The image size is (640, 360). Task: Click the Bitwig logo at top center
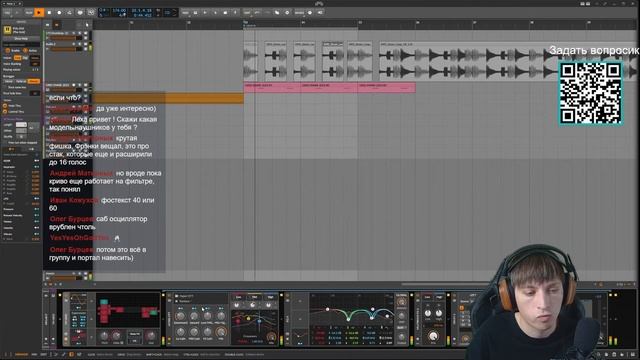click(319, 4)
